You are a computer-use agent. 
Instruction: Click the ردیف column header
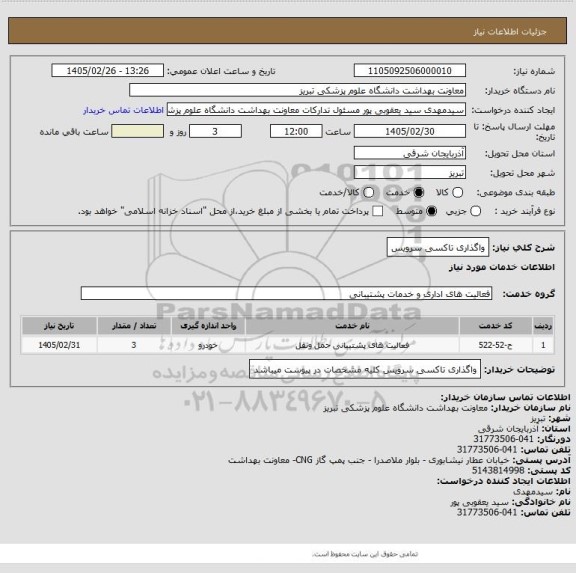click(543, 326)
